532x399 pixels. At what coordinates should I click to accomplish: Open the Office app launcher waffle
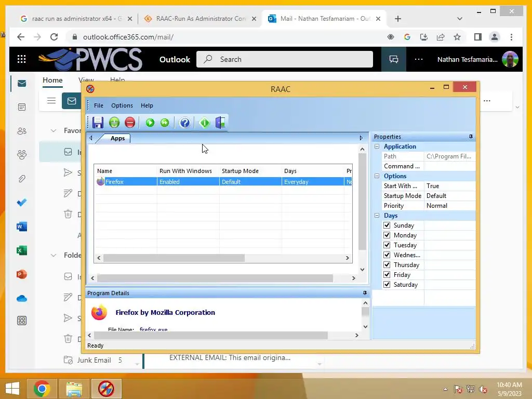(x=22, y=59)
